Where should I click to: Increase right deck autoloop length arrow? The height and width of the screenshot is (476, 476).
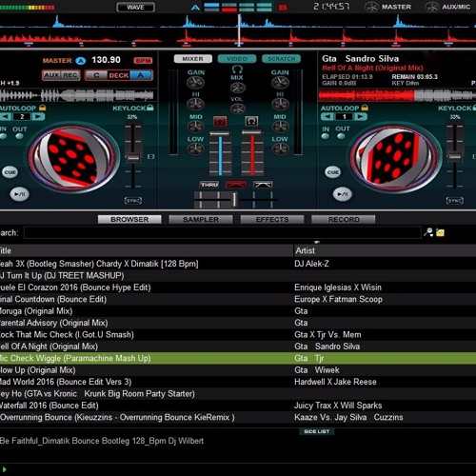[x=361, y=116]
